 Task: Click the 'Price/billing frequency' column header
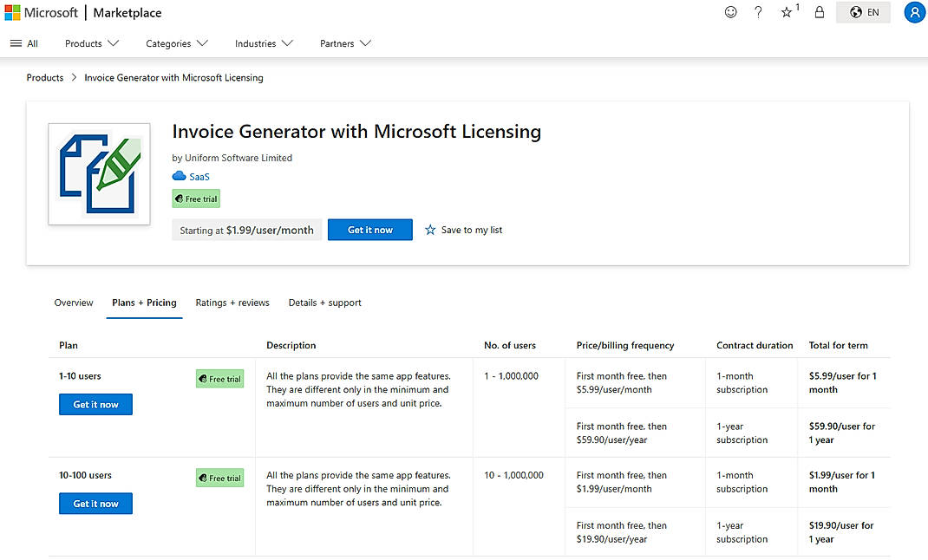(625, 345)
